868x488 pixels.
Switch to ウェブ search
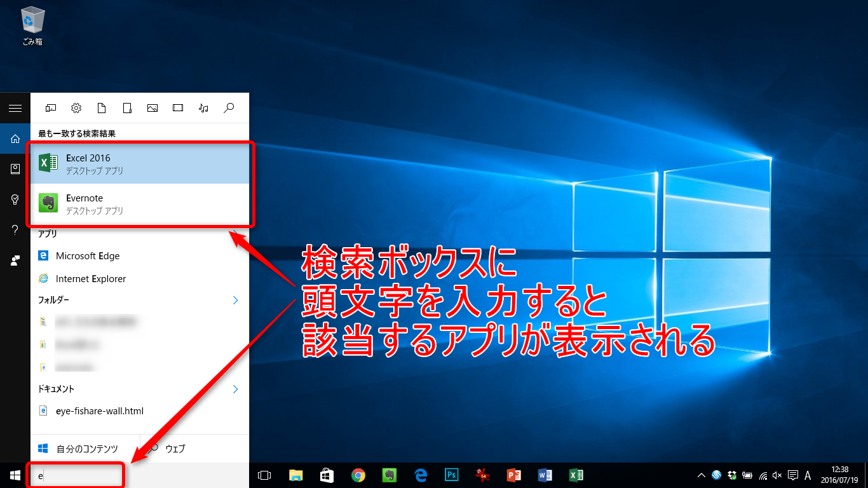[194, 449]
